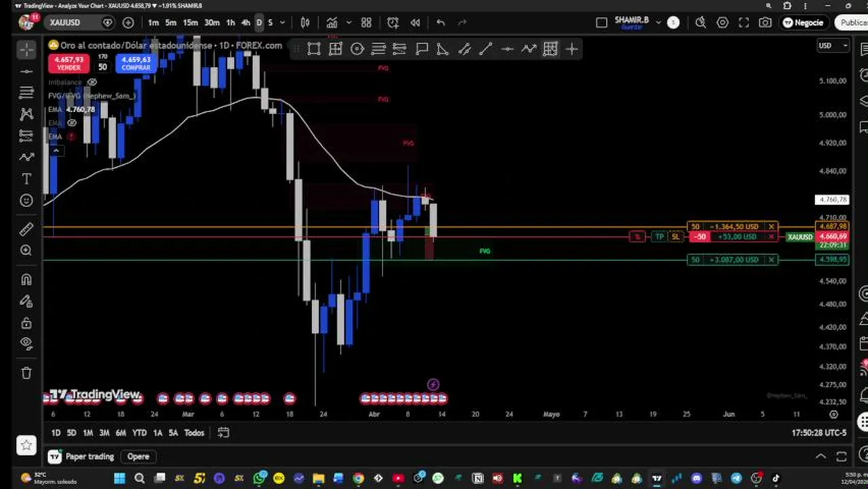Switch to 1m timeframe

pos(153,22)
